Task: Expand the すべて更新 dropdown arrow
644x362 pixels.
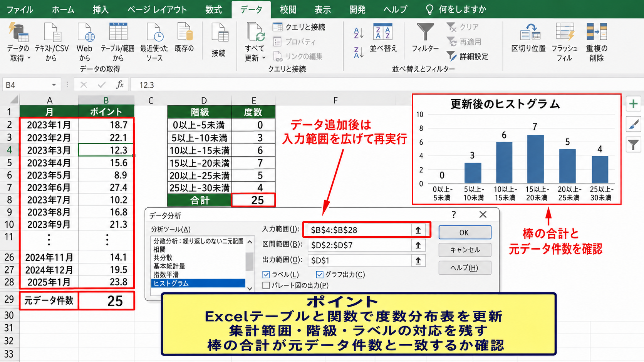Action: coord(264,58)
